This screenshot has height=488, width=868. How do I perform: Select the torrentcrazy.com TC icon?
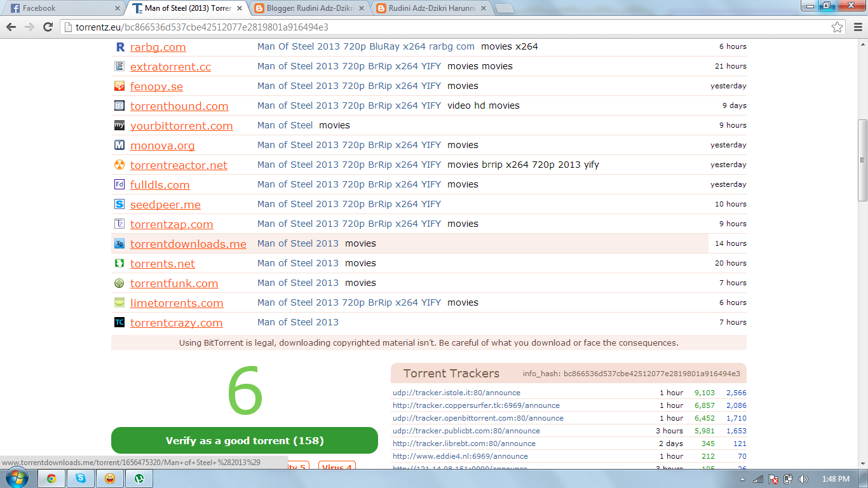[x=119, y=322]
